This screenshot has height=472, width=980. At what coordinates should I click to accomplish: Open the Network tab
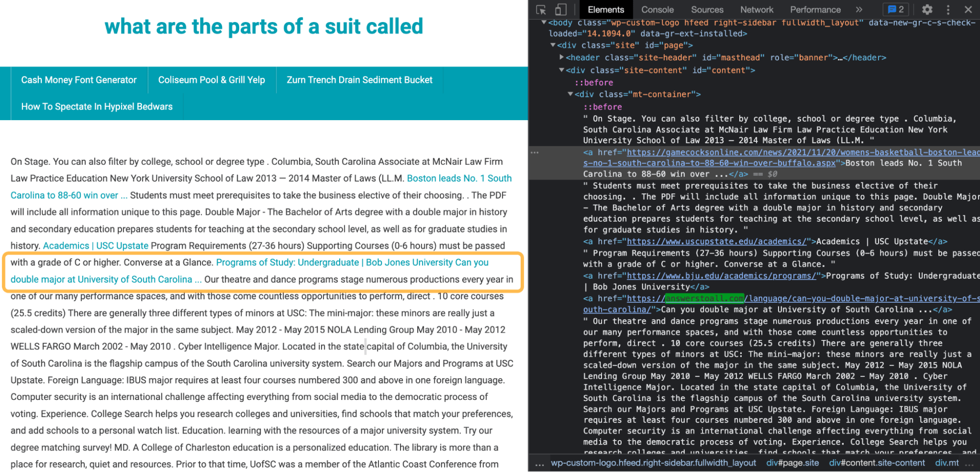pyautogui.click(x=756, y=9)
